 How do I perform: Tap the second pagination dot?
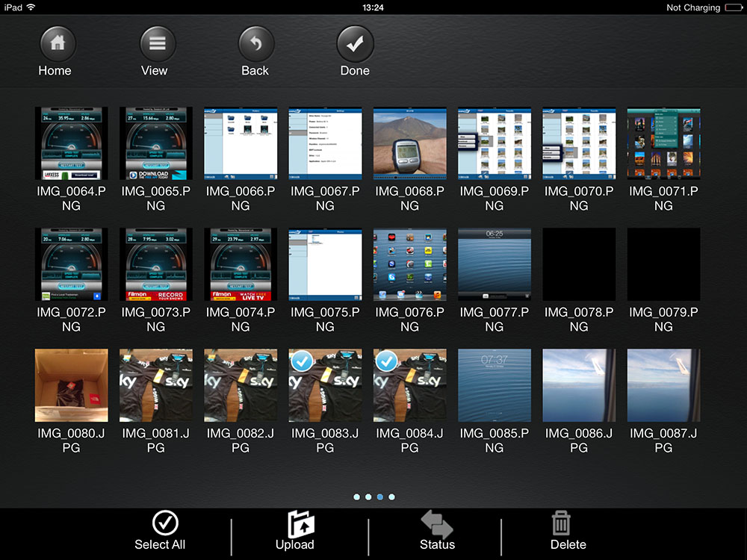point(368,497)
